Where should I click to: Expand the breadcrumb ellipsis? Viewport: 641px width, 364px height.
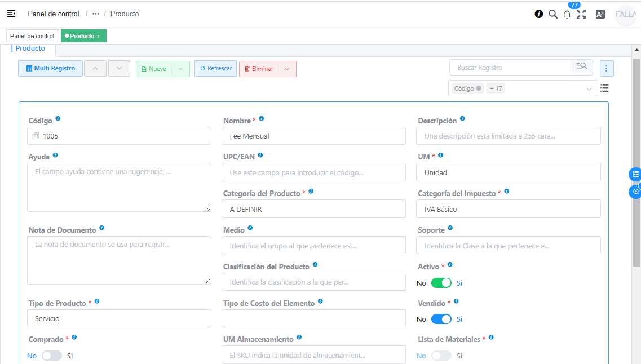click(96, 14)
